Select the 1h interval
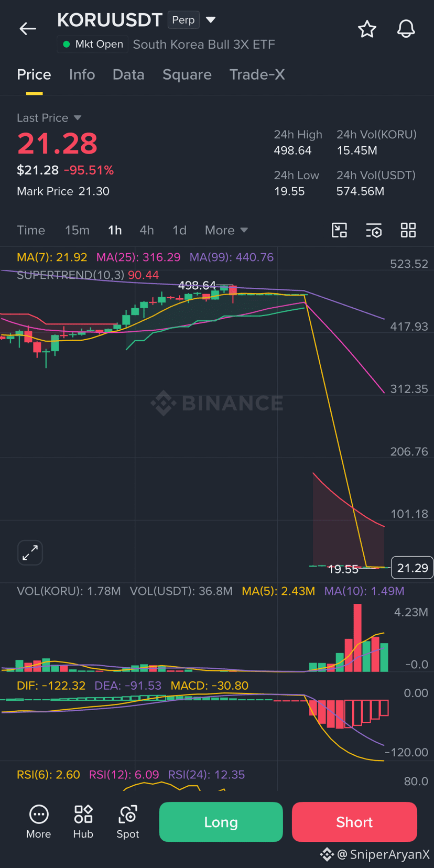Screen dimensions: 434x868 [x=115, y=230]
